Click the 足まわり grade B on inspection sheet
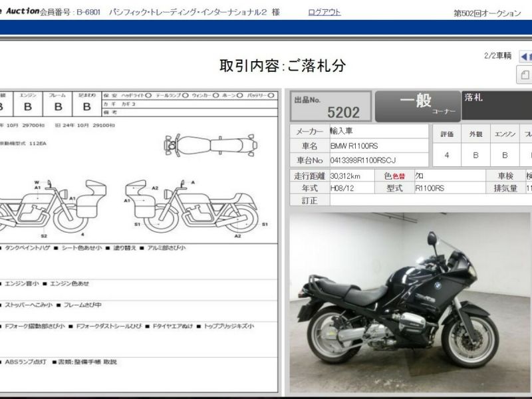Image resolution: width=532 pixels, height=399 pixels. point(87,107)
